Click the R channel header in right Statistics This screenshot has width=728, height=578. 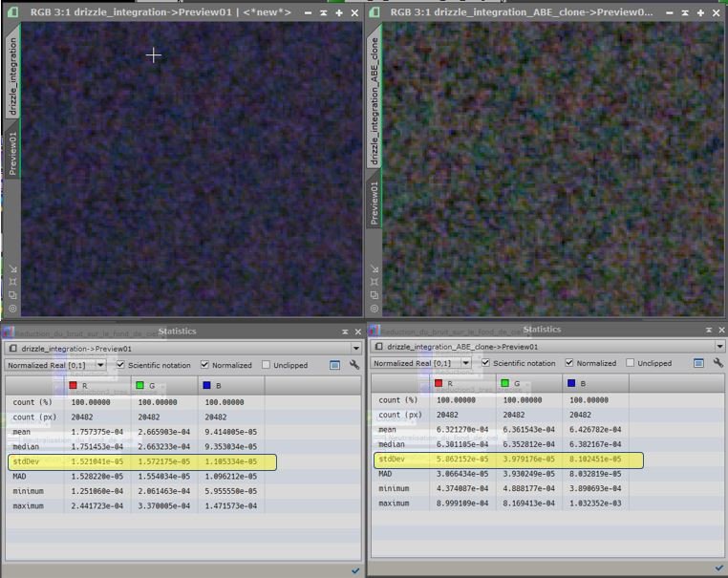pos(462,383)
